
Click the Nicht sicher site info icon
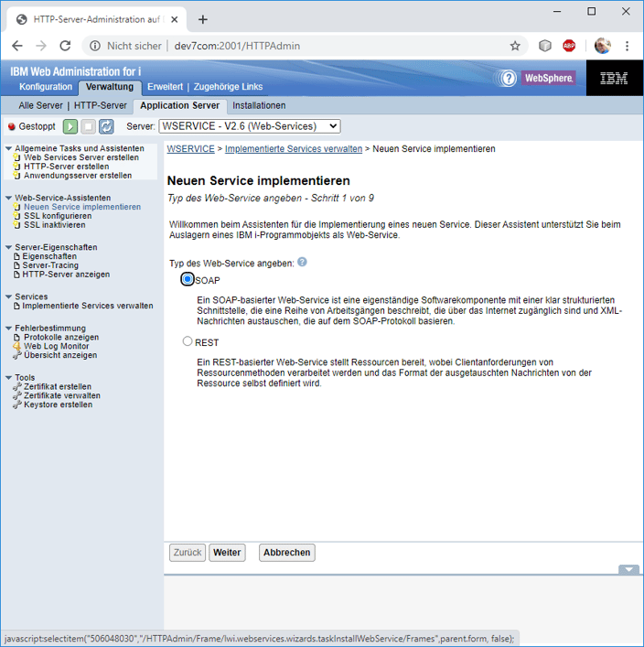click(x=95, y=46)
